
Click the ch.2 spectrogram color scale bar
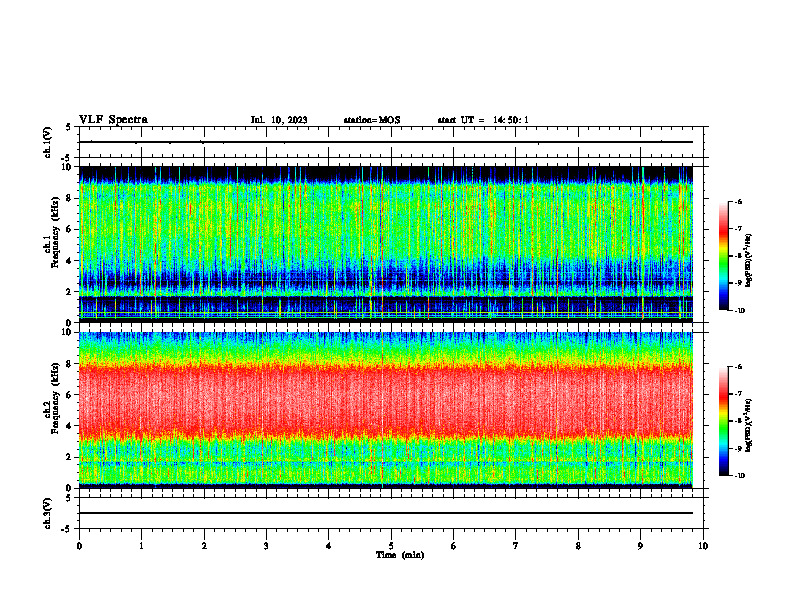click(723, 421)
